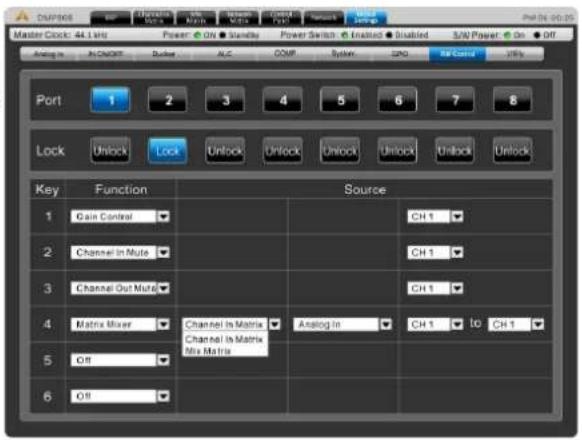Select Port 8 button

pyautogui.click(x=512, y=100)
